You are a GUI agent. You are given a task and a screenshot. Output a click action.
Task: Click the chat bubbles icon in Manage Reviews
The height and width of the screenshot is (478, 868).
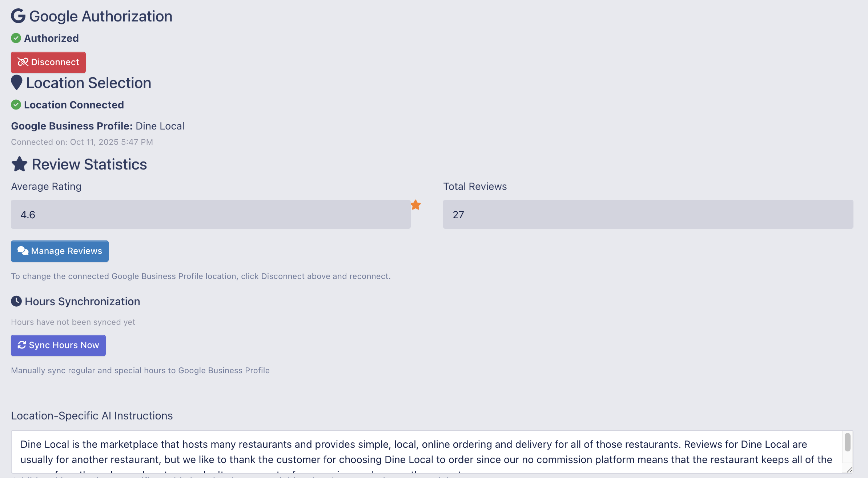point(23,251)
